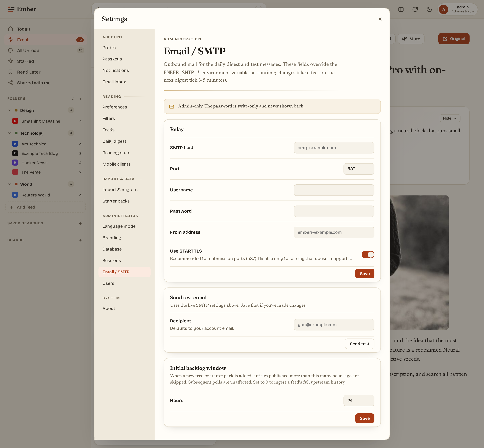
Task: Click the All Unread circle icon
Action: (x=10, y=50)
